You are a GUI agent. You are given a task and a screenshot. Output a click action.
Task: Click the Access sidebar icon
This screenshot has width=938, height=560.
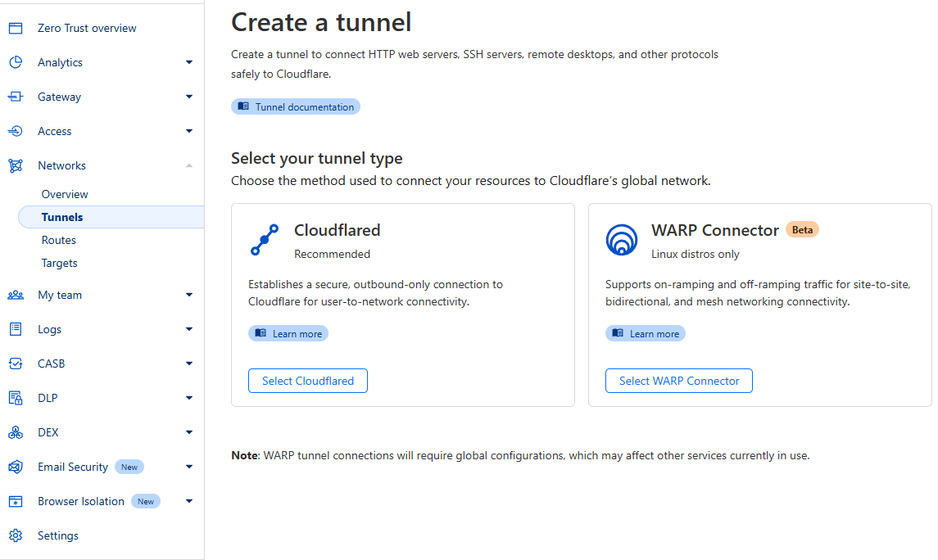point(15,132)
